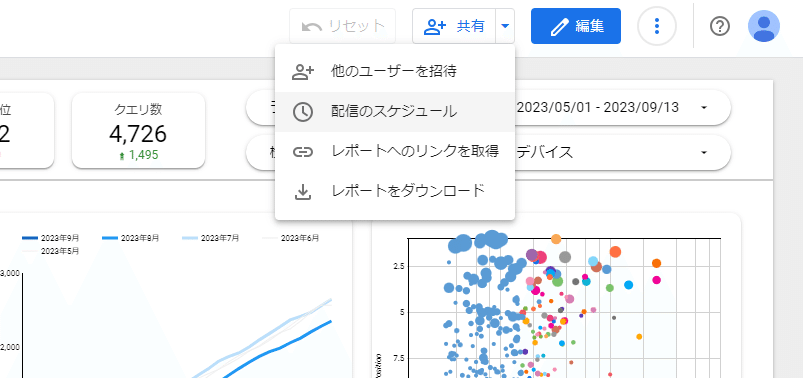The height and width of the screenshot is (378, 803).
Task: Toggle the 2023年9月 legend series
Action: pyautogui.click(x=51, y=238)
